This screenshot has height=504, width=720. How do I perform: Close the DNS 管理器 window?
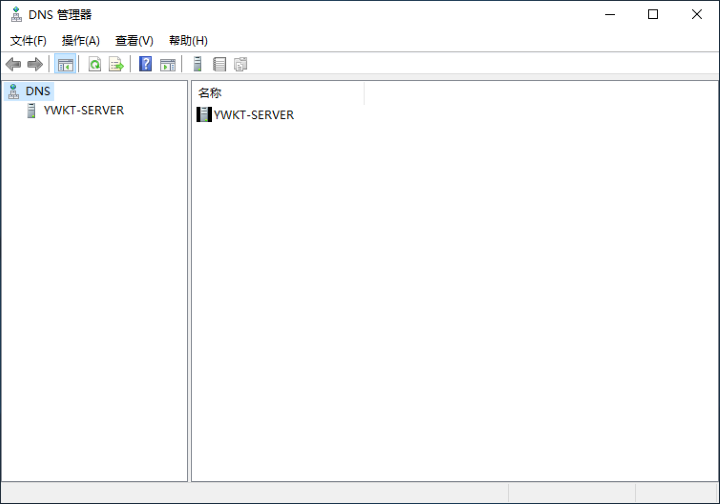pos(697,14)
